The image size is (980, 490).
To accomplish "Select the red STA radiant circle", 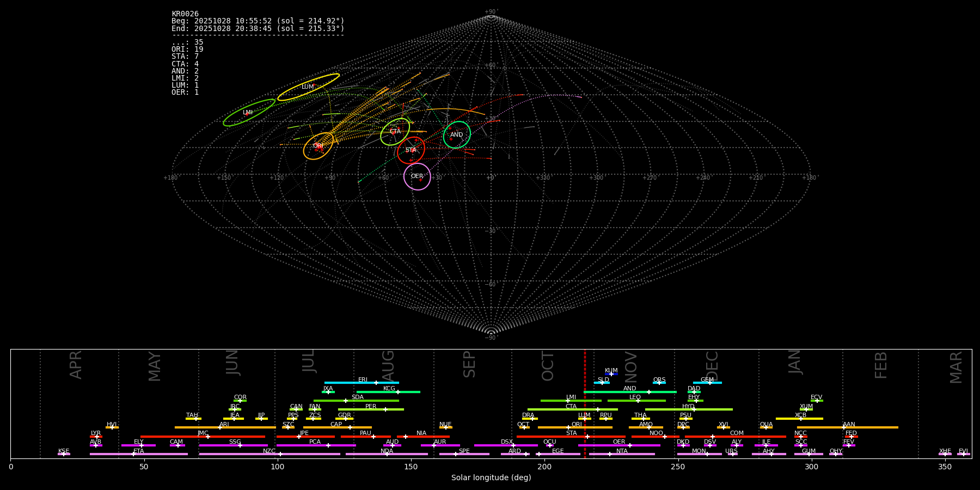I will pos(411,150).
